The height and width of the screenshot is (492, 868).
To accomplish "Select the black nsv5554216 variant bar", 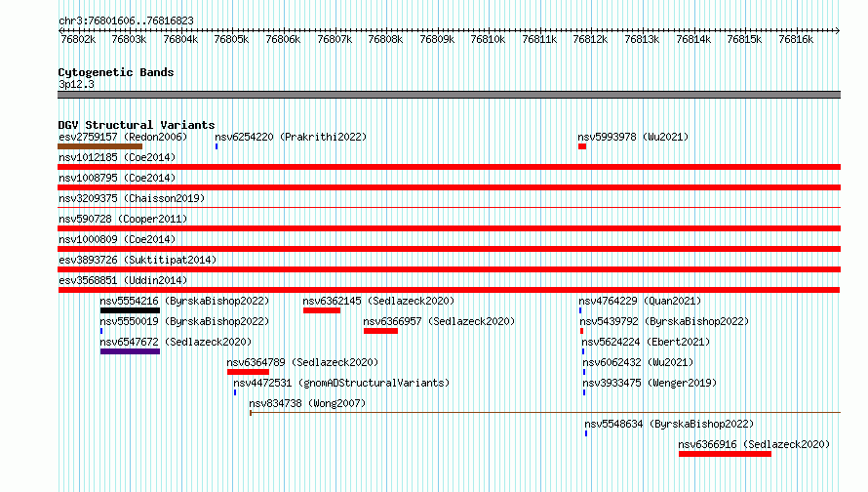I will click(x=130, y=310).
